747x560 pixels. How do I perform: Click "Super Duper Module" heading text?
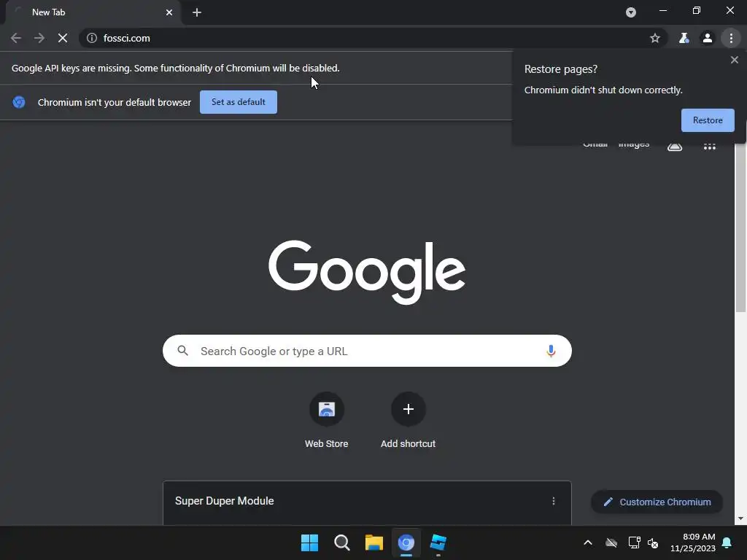(x=225, y=501)
